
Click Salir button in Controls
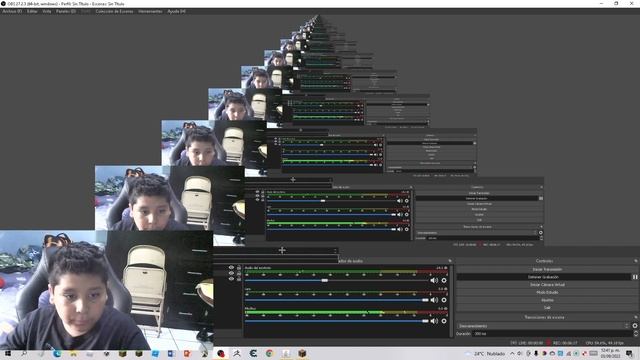click(x=547, y=307)
